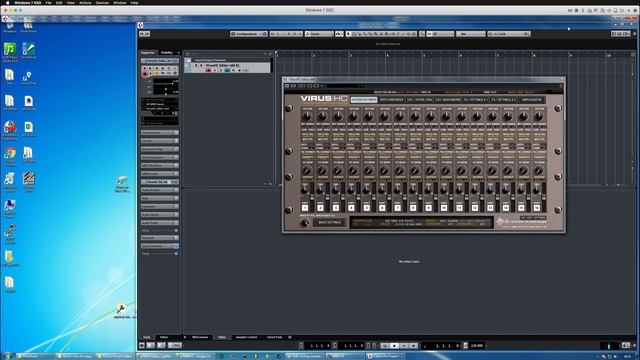Click the Stop button in the transport bar
The height and width of the screenshot is (360, 640).
click(394, 346)
